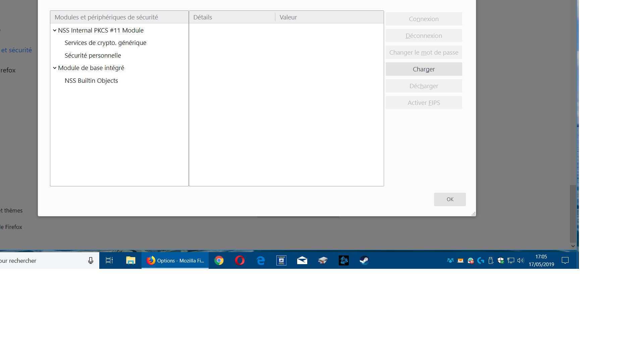
Task: Open Microsoft Edge from taskbar
Action: click(x=261, y=260)
